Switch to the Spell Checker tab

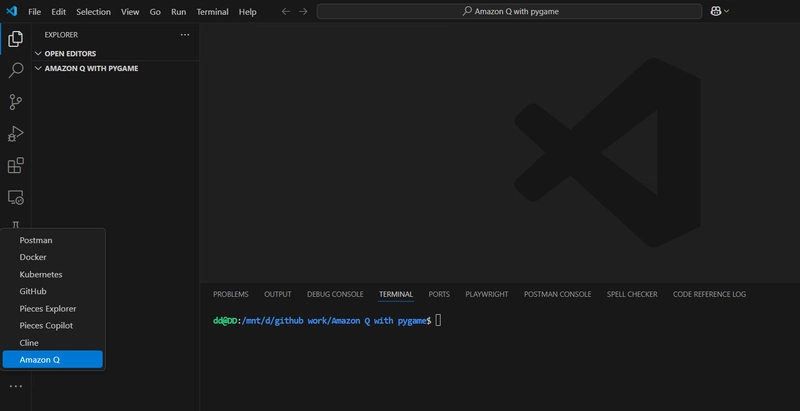click(632, 294)
